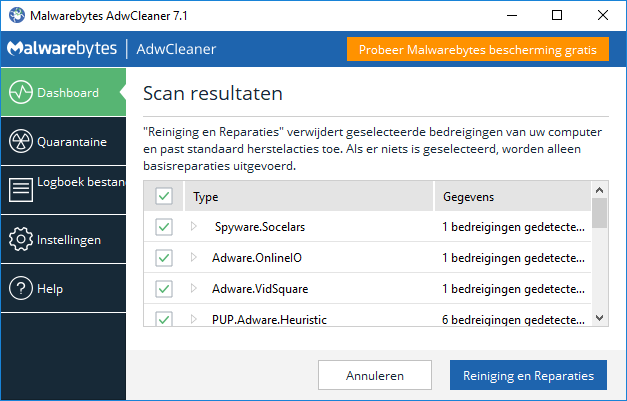Open the Dashboard menu item
The width and height of the screenshot is (627, 401).
click(x=63, y=92)
